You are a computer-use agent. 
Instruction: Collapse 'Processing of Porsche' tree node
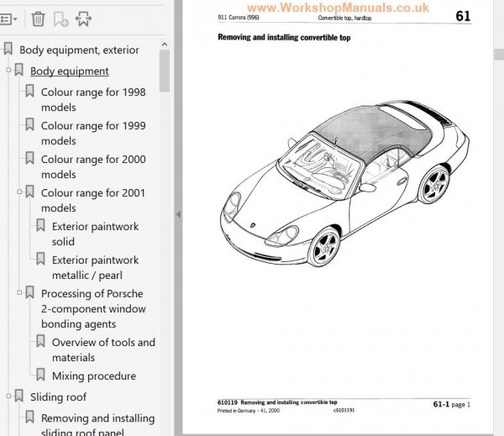click(19, 292)
